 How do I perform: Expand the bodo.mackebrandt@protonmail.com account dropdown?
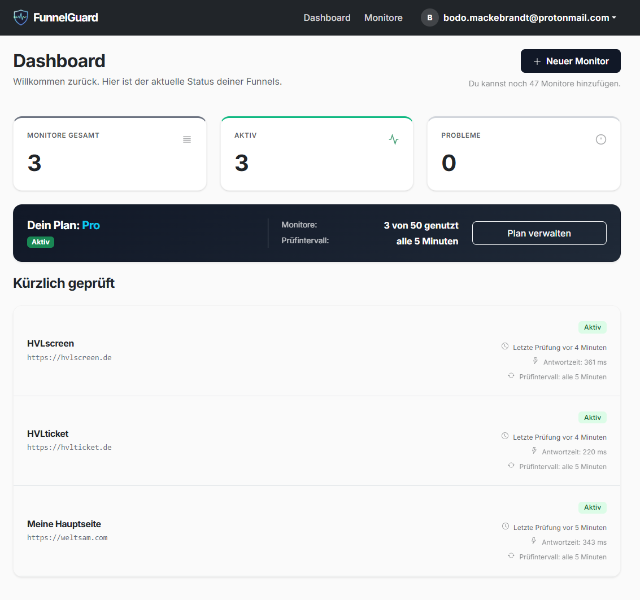530,18
